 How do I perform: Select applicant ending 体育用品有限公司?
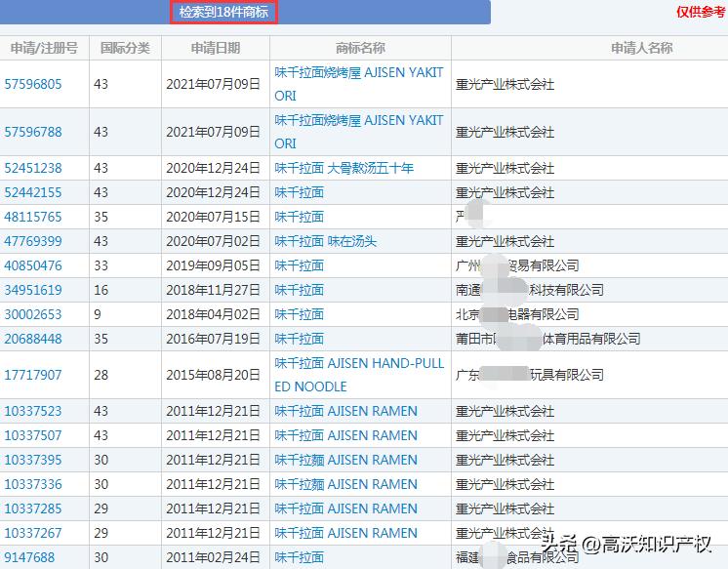tap(547, 339)
